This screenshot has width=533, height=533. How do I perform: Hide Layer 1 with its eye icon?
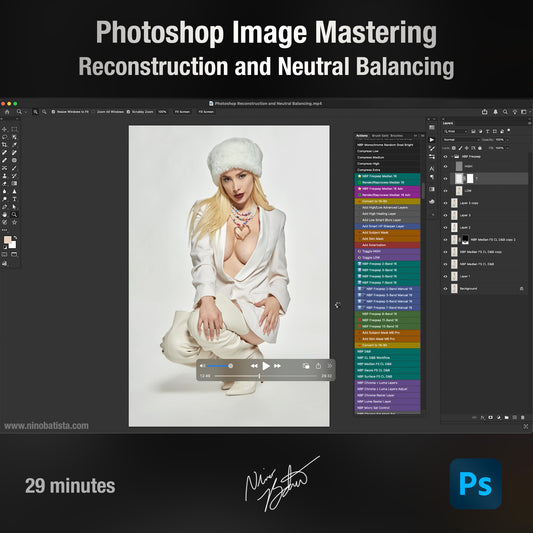[445, 276]
